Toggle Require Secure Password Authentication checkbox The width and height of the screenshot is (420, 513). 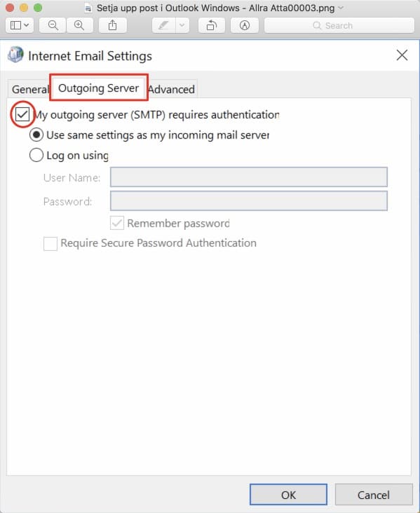coord(50,244)
